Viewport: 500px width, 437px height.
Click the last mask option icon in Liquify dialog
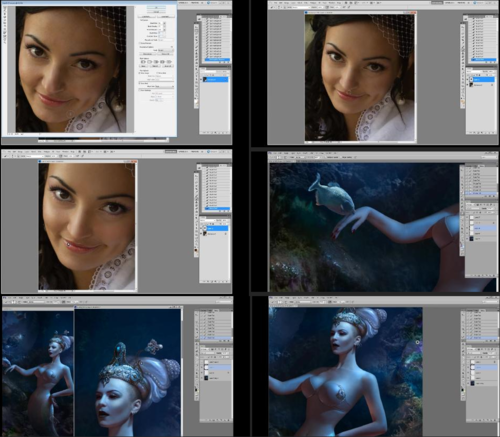169,62
